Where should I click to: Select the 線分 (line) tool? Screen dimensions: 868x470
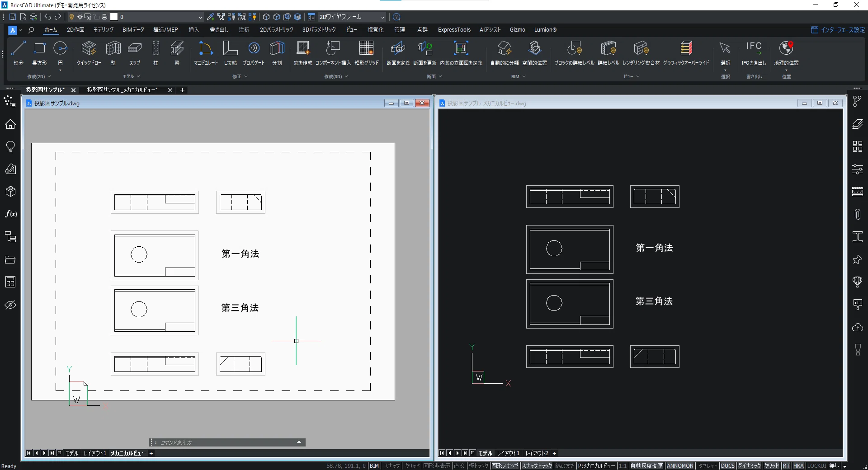point(19,53)
